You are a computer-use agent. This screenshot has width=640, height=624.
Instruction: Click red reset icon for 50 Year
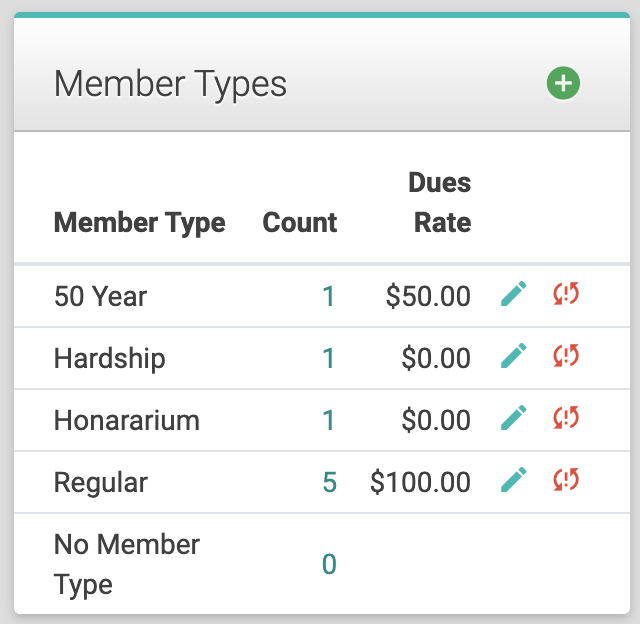[566, 295]
